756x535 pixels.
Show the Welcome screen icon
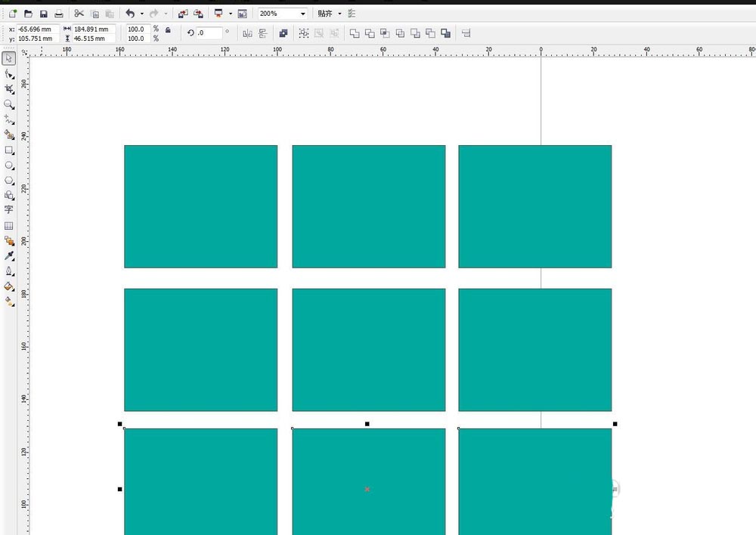243,14
